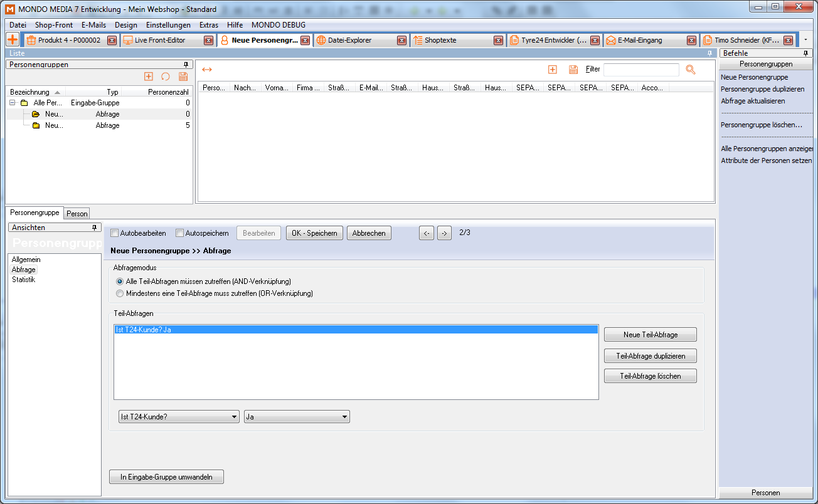Click the 'Neue Teil-Abfrage' button
This screenshot has width=818, height=504.
(x=650, y=335)
